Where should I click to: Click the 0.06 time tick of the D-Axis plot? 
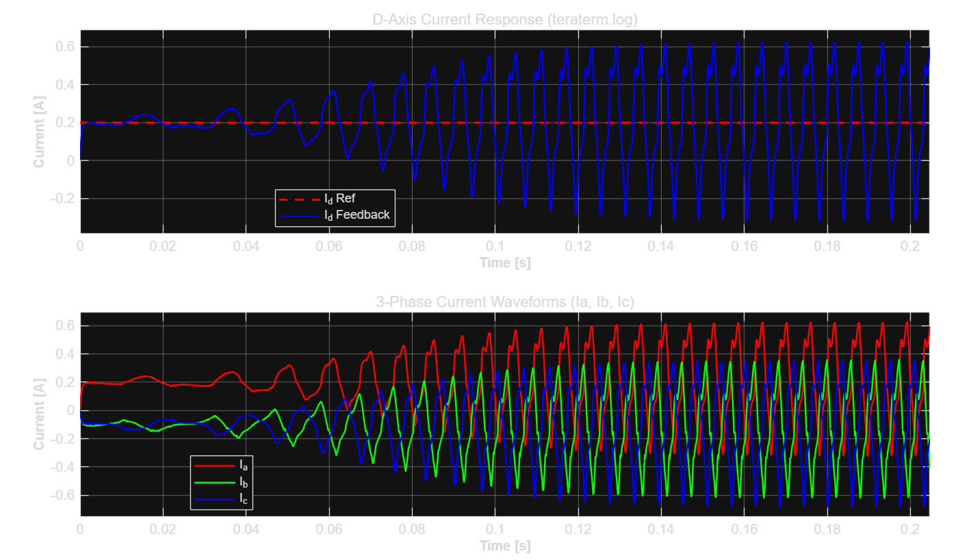point(329,246)
